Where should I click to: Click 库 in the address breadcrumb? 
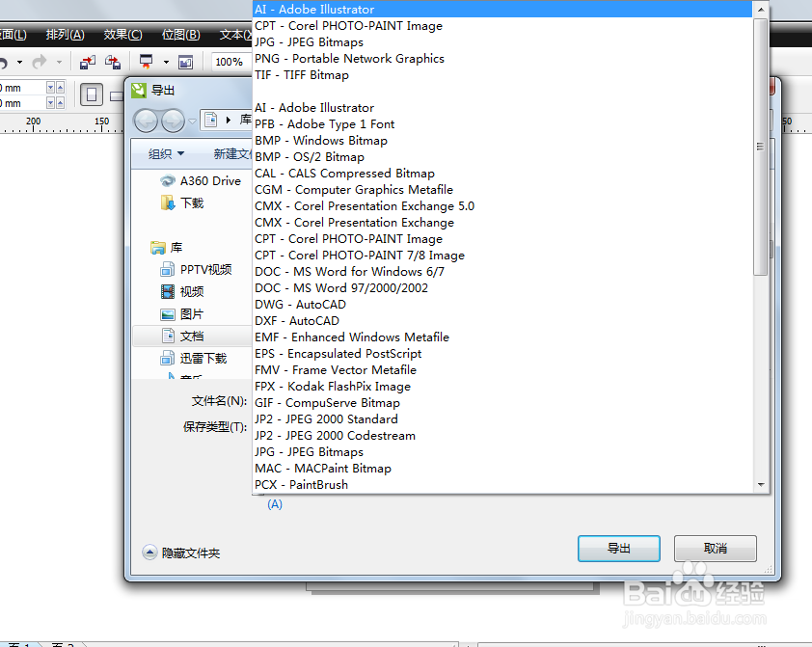pyautogui.click(x=245, y=121)
